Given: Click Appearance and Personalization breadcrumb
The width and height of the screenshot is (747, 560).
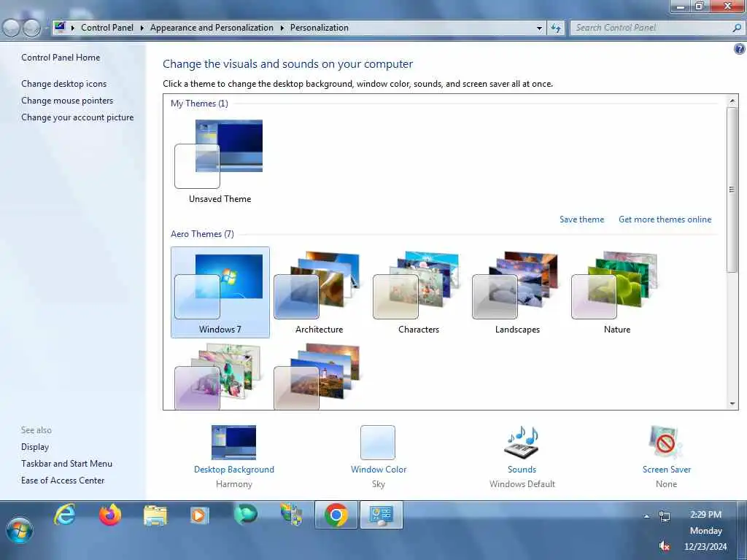Looking at the screenshot, I should (x=212, y=28).
